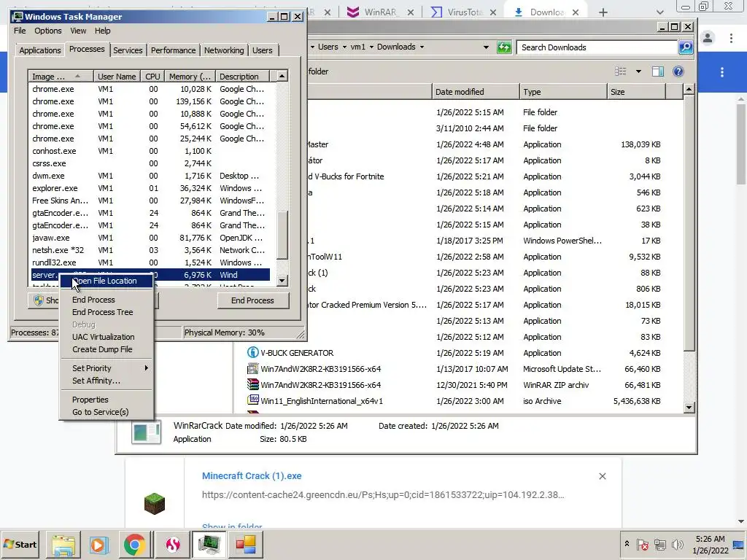Click the change view icon in Explorer toolbar

tap(620, 71)
